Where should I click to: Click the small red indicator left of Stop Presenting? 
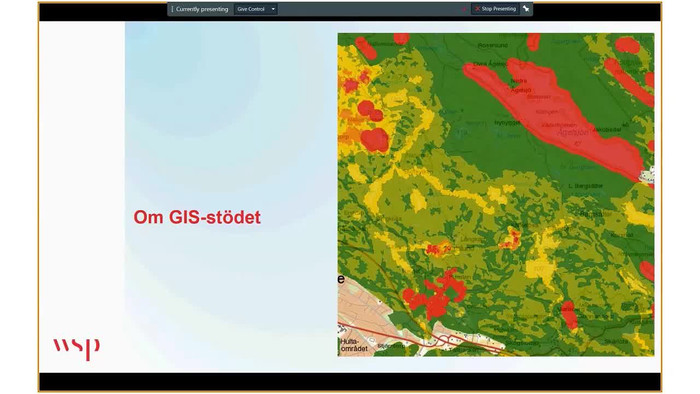[x=464, y=9]
